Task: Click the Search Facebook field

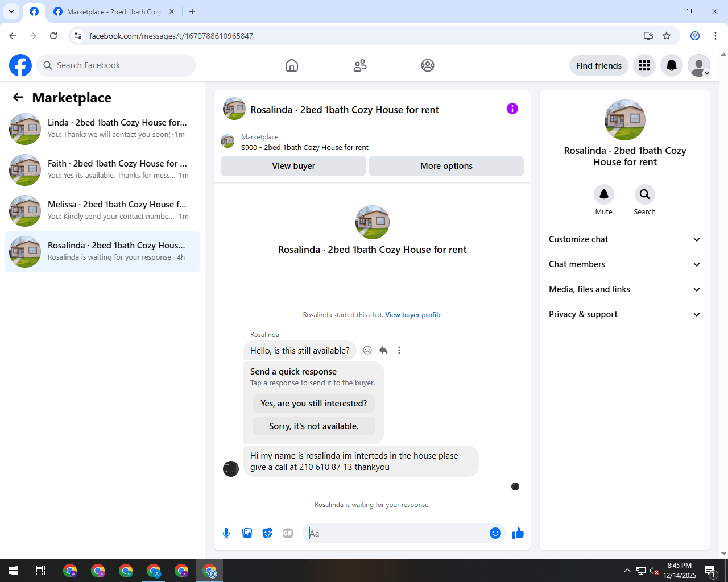Action: 116,65
